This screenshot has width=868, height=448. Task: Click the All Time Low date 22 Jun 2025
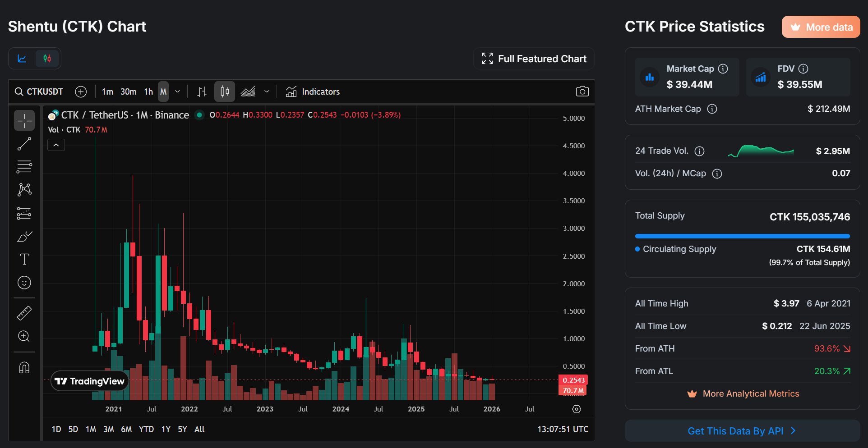point(825,326)
